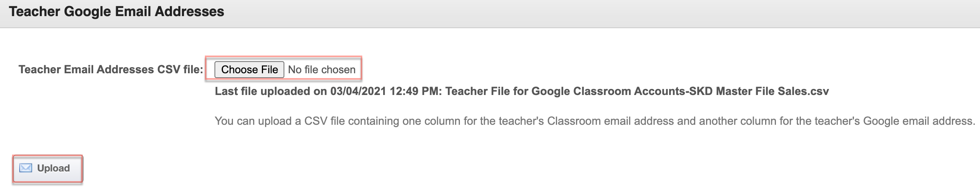Click 'You can upload a CSV file' text
980x194 pixels.
tap(280, 121)
